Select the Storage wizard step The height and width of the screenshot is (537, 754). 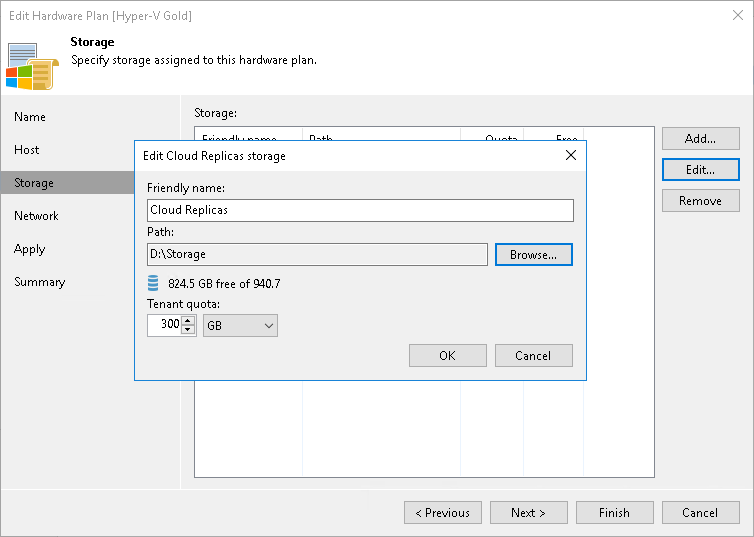pos(67,183)
